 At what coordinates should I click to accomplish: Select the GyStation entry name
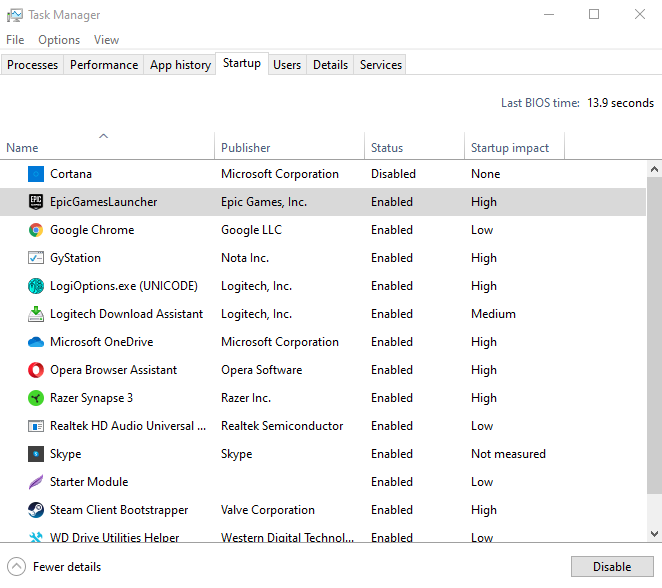[x=76, y=258]
